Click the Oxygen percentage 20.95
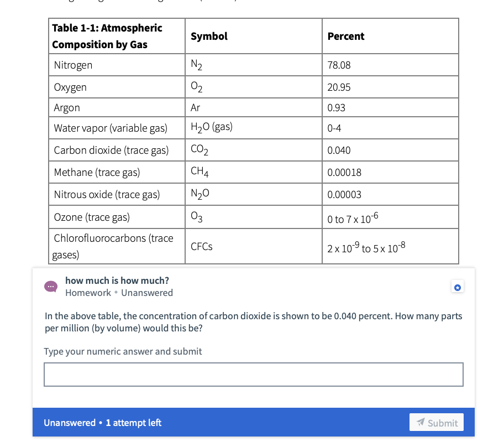The width and height of the screenshot is (504, 447). click(x=338, y=86)
